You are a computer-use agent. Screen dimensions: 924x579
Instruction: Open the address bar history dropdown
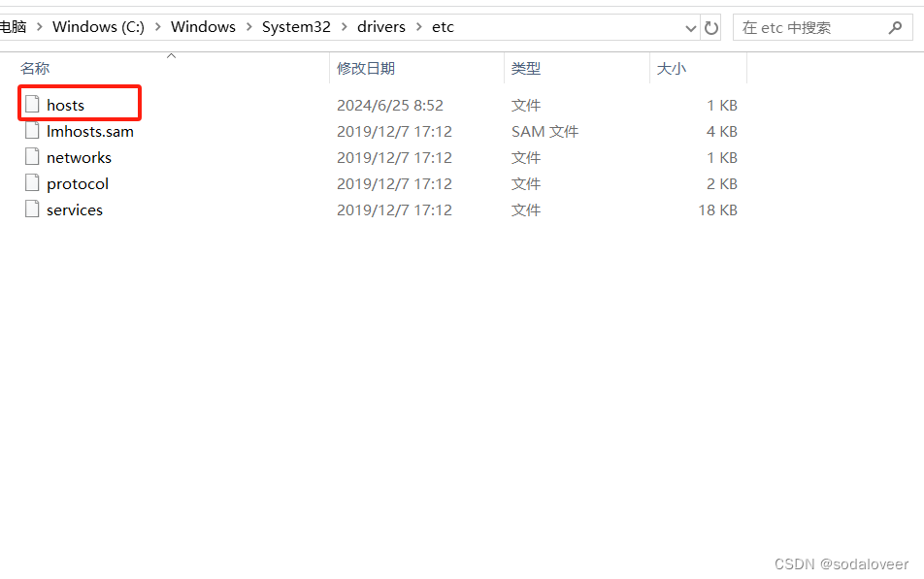691,28
